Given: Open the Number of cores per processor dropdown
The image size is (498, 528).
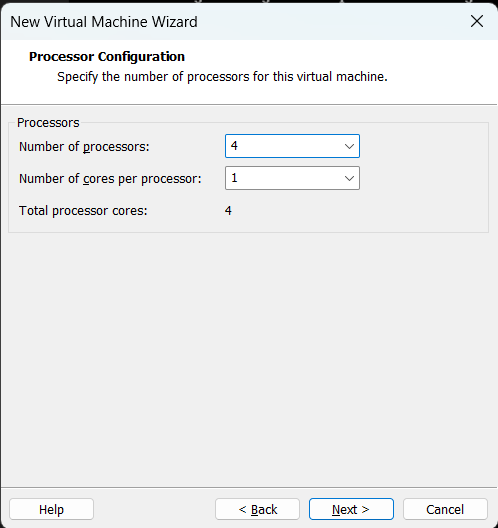Looking at the screenshot, I should [x=292, y=178].
